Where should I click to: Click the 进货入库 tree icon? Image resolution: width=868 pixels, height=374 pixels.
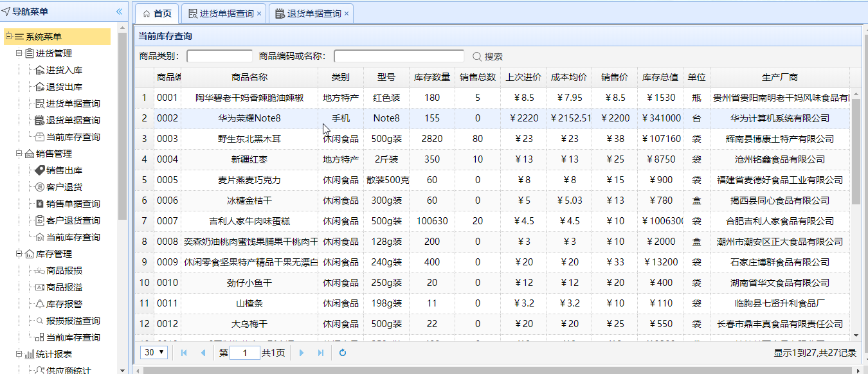tap(40, 70)
